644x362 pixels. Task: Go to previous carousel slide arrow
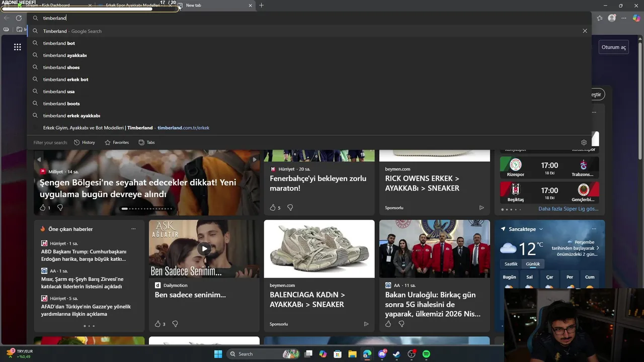point(39,159)
